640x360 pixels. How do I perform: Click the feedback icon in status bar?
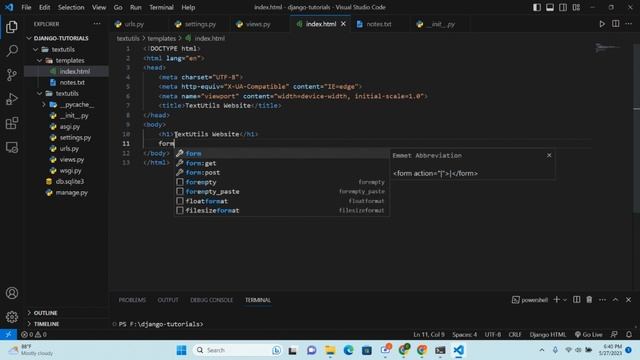click(614, 334)
